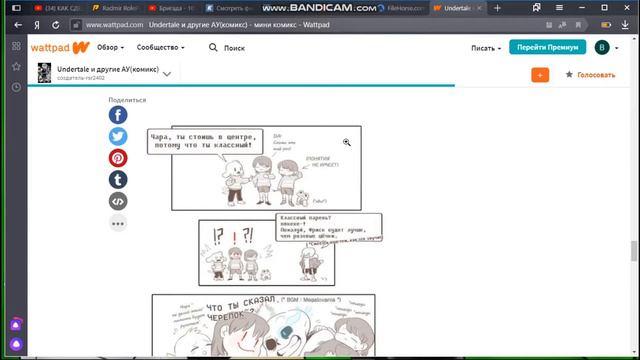This screenshot has height=360, width=640.
Task: Add story to library orange plus button
Action: click(540, 75)
